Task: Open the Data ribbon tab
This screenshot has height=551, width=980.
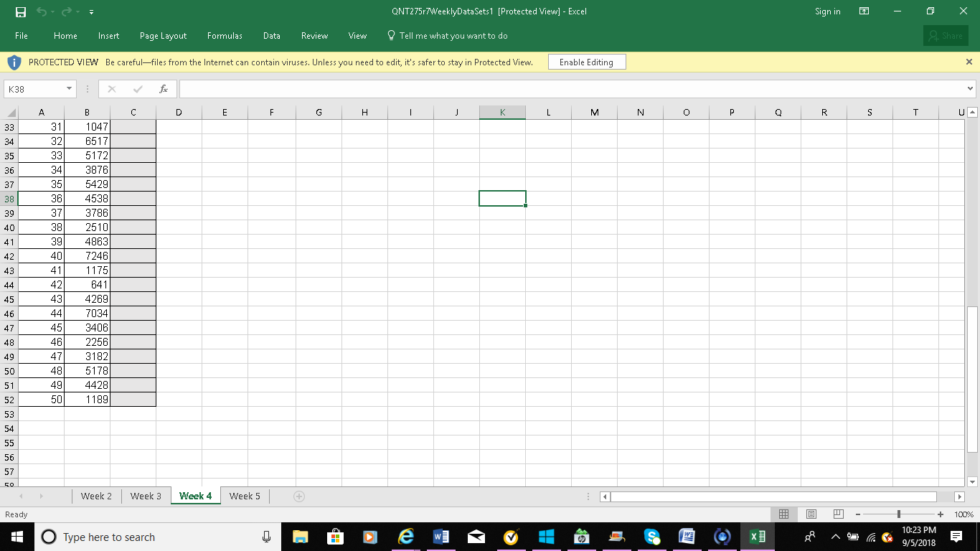Action: (271, 36)
